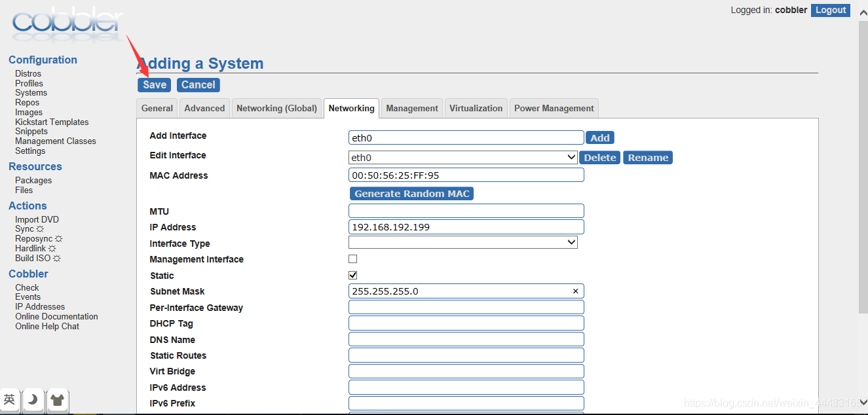Open the Management tab
Viewport: 868px width, 415px height.
click(x=412, y=109)
